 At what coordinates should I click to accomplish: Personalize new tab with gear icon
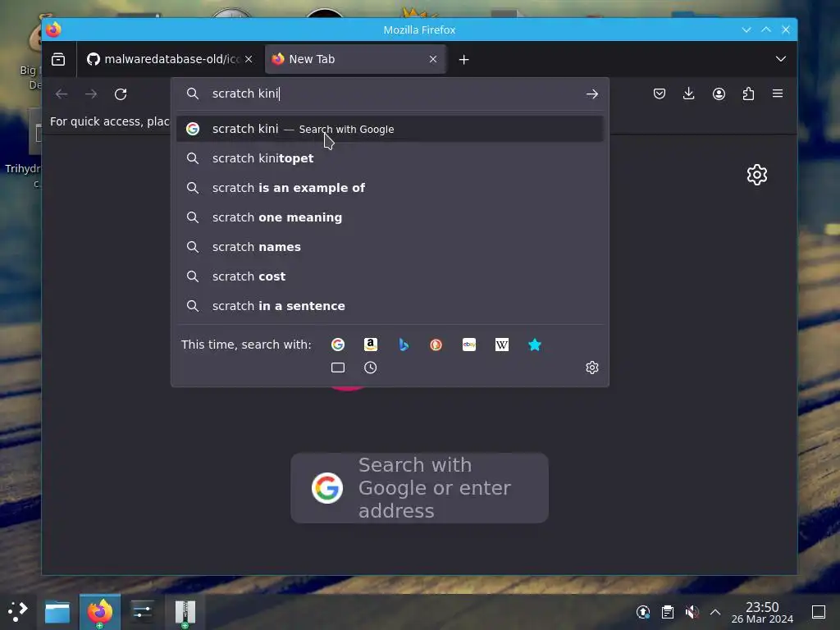(757, 175)
